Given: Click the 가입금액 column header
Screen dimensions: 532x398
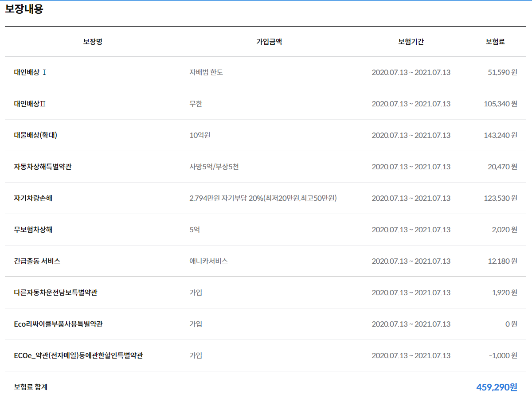Looking at the screenshot, I should 269,42.
